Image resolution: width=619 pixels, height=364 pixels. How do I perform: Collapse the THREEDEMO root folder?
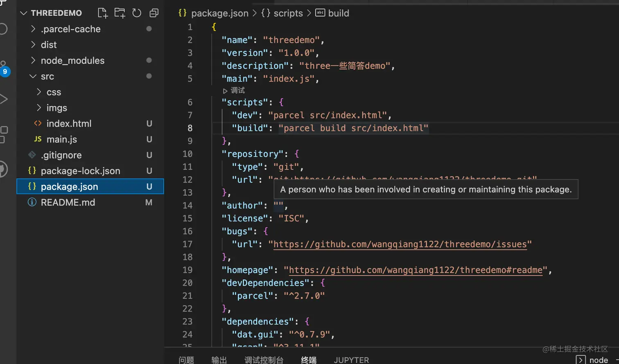(24, 13)
